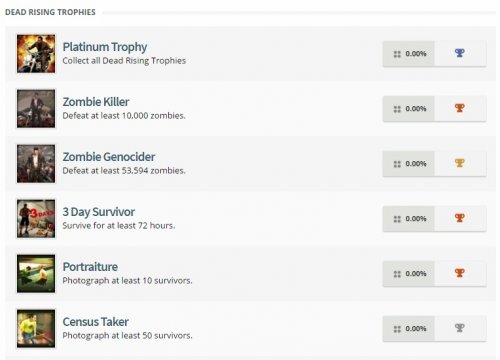500x360 pixels.
Task: Click 3 Day Survivor's bronze trophy icon
Action: coord(460,218)
